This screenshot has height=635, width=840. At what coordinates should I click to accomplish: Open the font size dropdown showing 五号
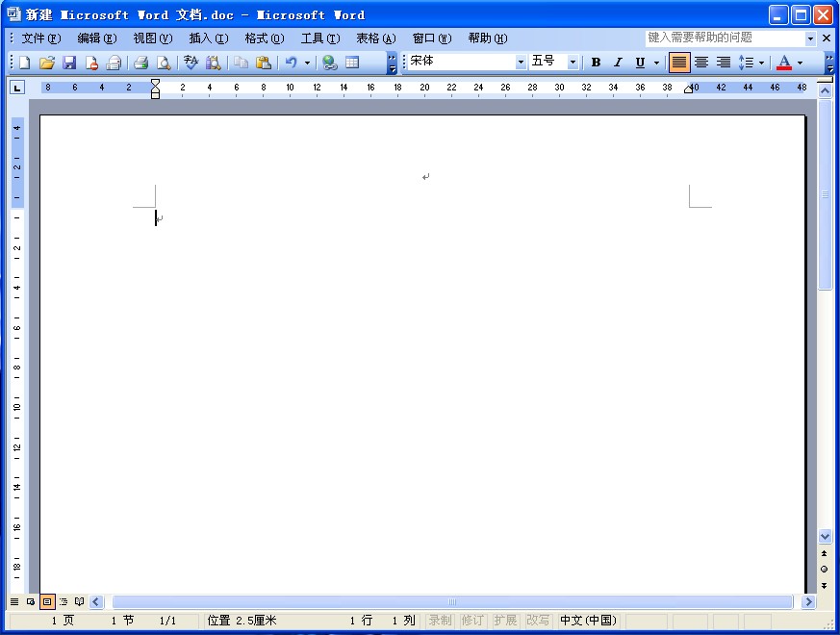tap(573, 63)
